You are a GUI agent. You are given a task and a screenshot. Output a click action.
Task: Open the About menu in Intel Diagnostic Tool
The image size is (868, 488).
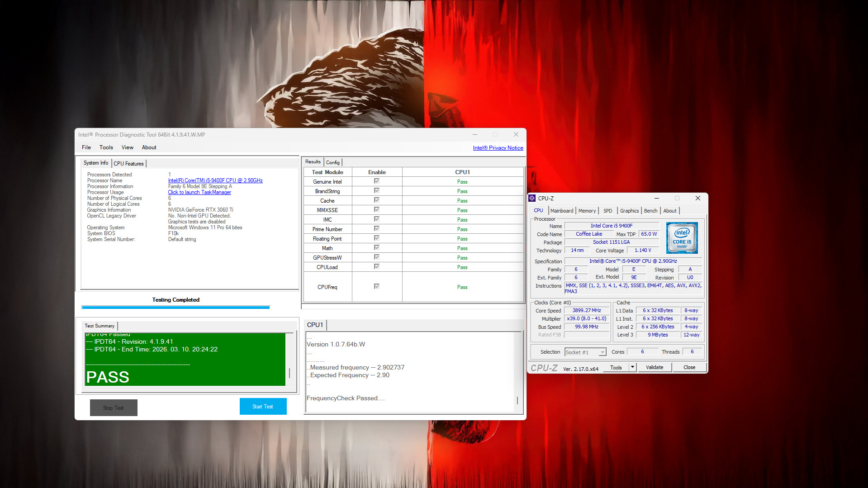(x=149, y=147)
